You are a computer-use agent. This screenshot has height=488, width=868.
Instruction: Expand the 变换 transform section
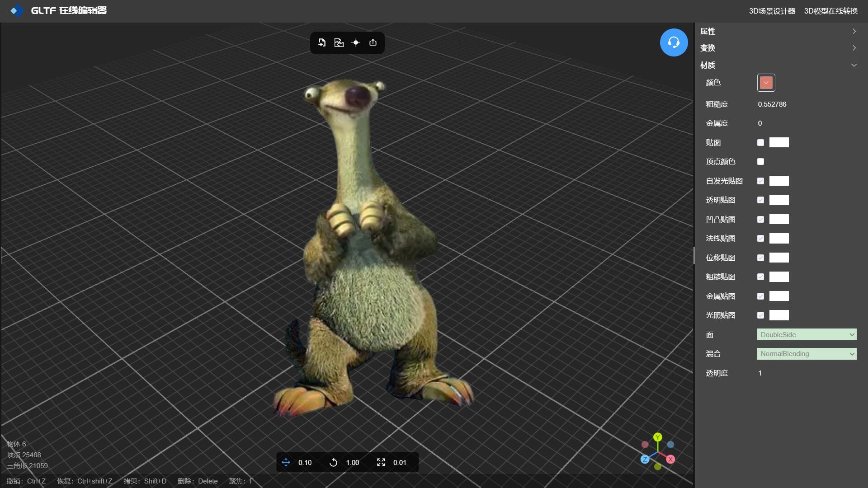point(778,48)
